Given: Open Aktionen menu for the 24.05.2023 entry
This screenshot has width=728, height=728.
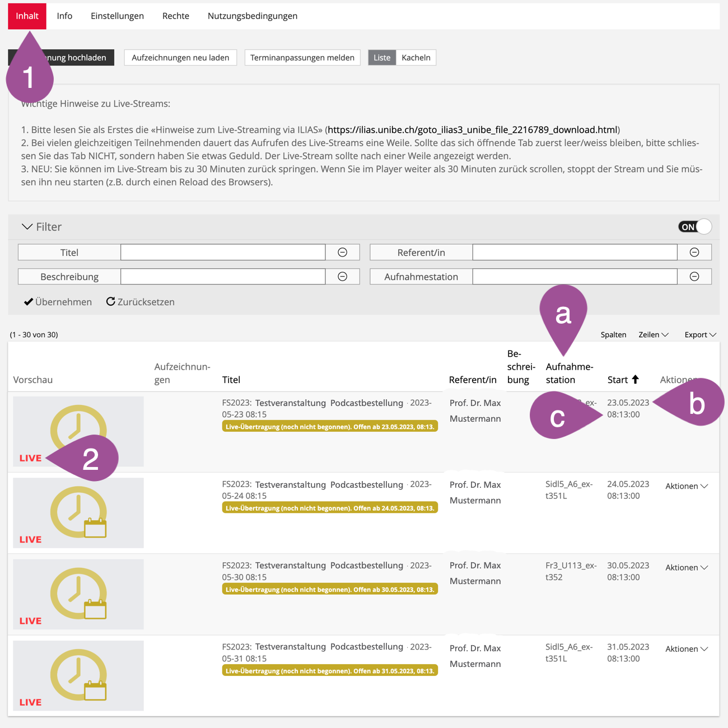Looking at the screenshot, I should pyautogui.click(x=686, y=486).
